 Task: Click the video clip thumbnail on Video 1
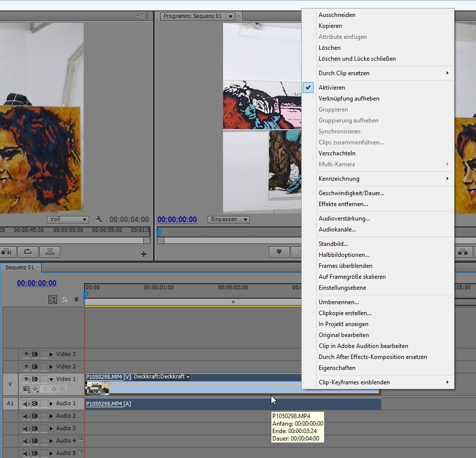click(x=98, y=388)
